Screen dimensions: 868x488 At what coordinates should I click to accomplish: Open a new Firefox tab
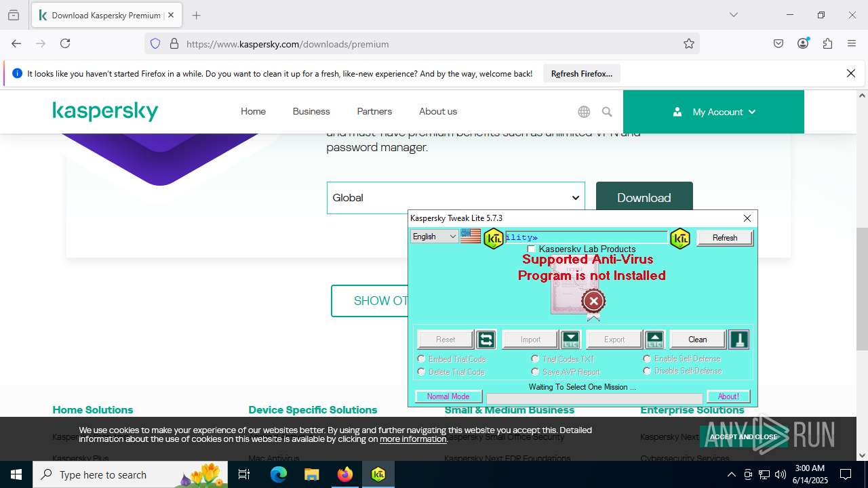[x=196, y=15]
